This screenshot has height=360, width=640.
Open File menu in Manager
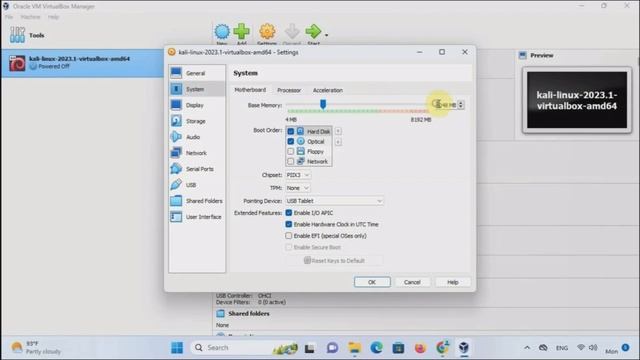click(9, 17)
